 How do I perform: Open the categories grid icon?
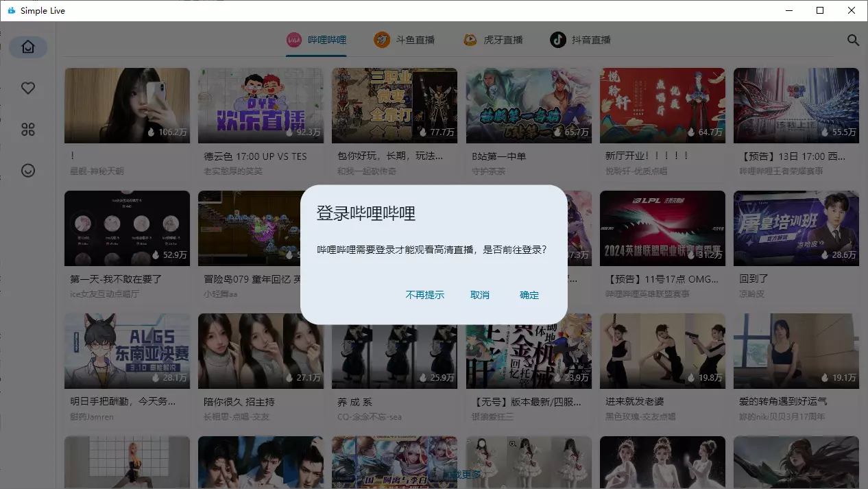tap(28, 130)
